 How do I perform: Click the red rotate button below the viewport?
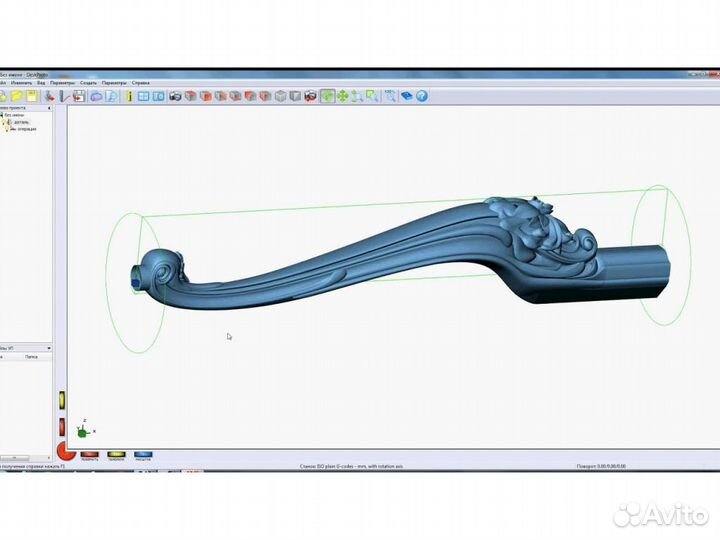click(x=89, y=454)
